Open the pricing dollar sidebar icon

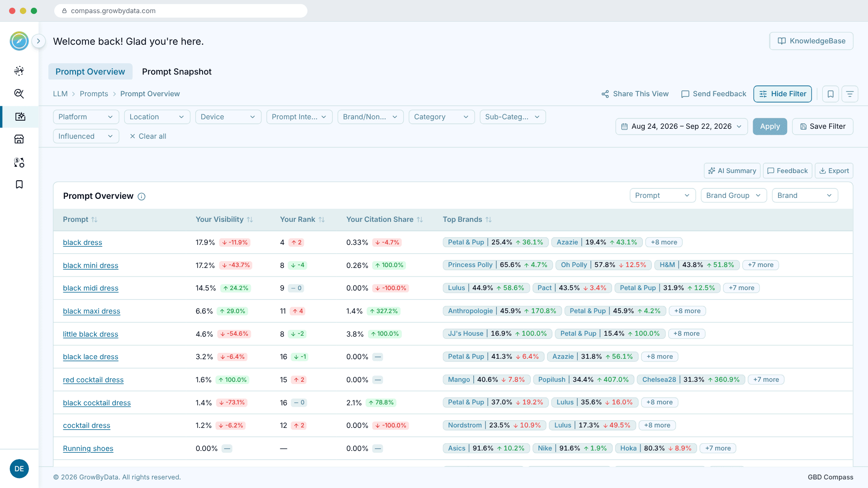19,162
